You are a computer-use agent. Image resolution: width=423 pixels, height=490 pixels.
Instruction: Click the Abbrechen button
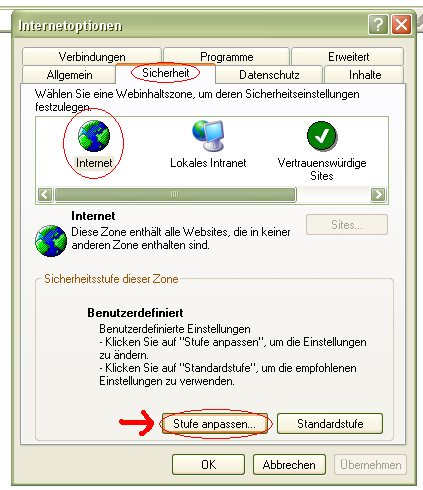[289, 464]
